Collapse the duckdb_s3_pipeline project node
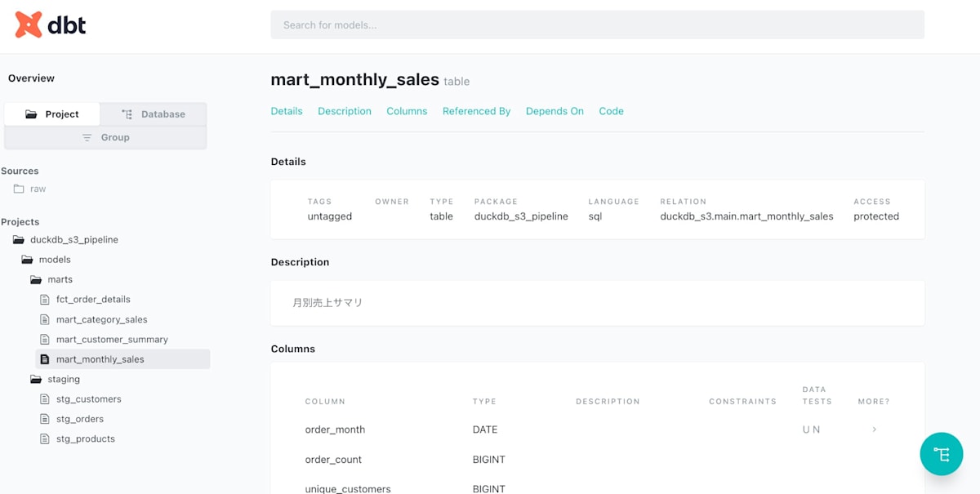 point(74,240)
